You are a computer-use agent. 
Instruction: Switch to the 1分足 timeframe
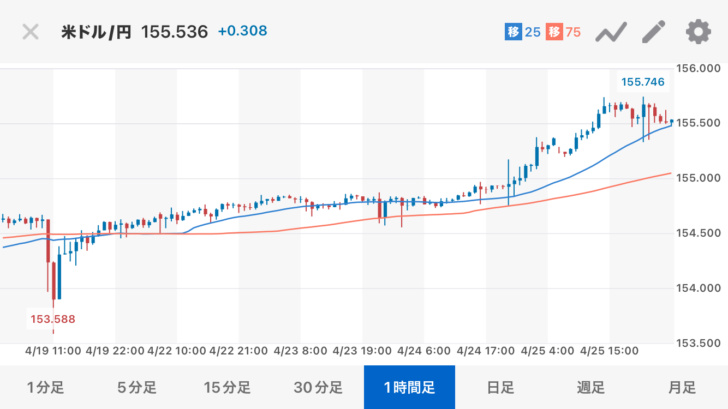(x=45, y=387)
